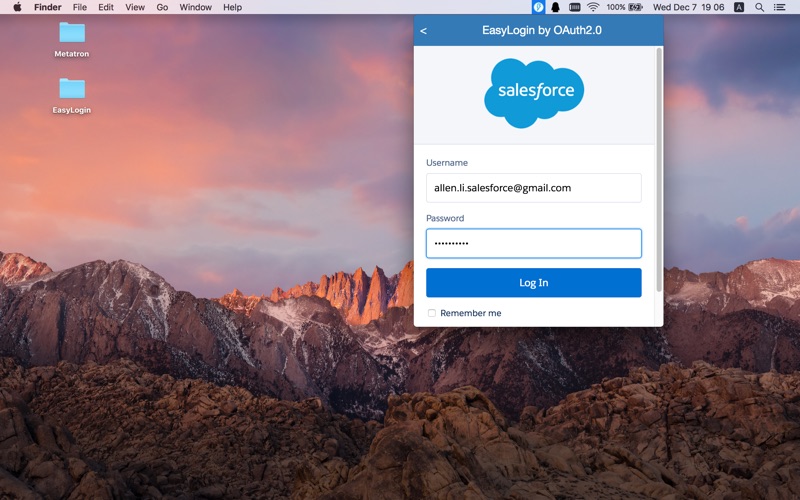The height and width of the screenshot is (500, 800).
Task: Click the Password input field
Action: point(534,243)
